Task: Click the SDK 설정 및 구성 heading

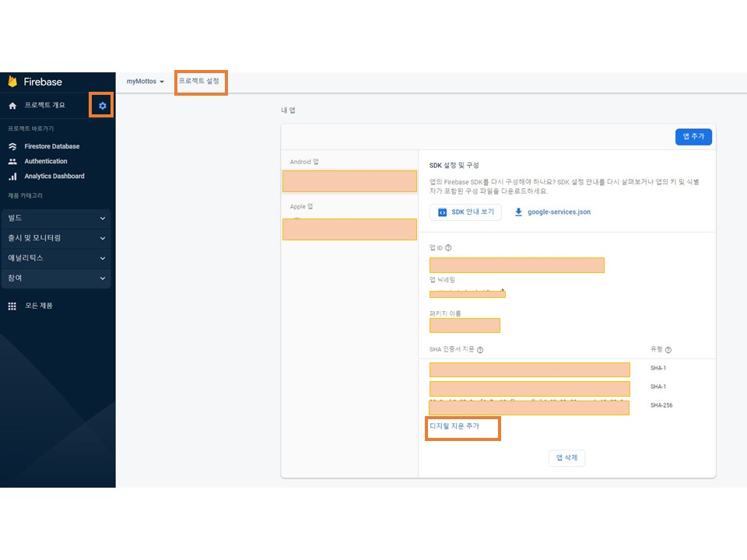Action: coord(454,165)
